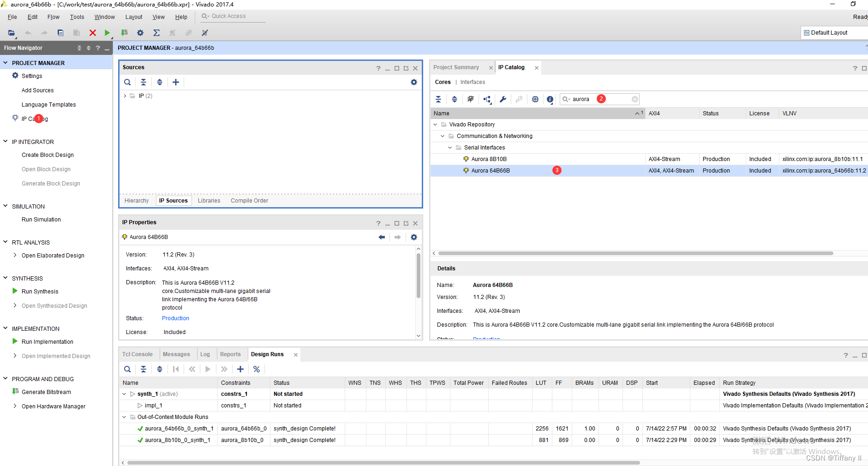Open Sources panel settings gear

point(414,82)
